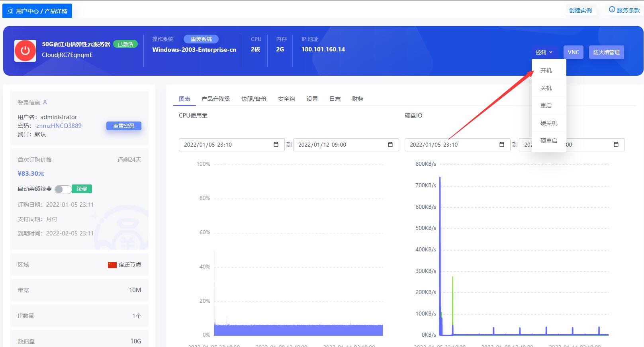Click the green 续费 button
This screenshot has width=644, height=347.
click(x=82, y=189)
